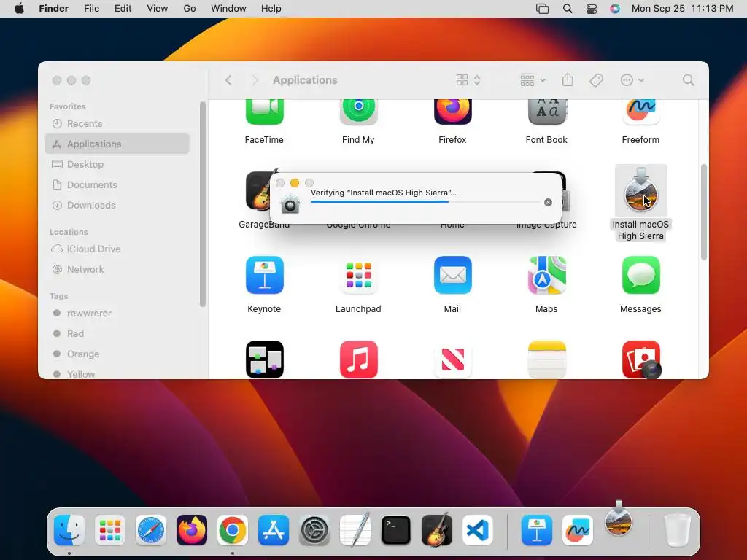This screenshot has height=560, width=747.
Task: Open Network in the sidebar
Action: pyautogui.click(x=117, y=270)
